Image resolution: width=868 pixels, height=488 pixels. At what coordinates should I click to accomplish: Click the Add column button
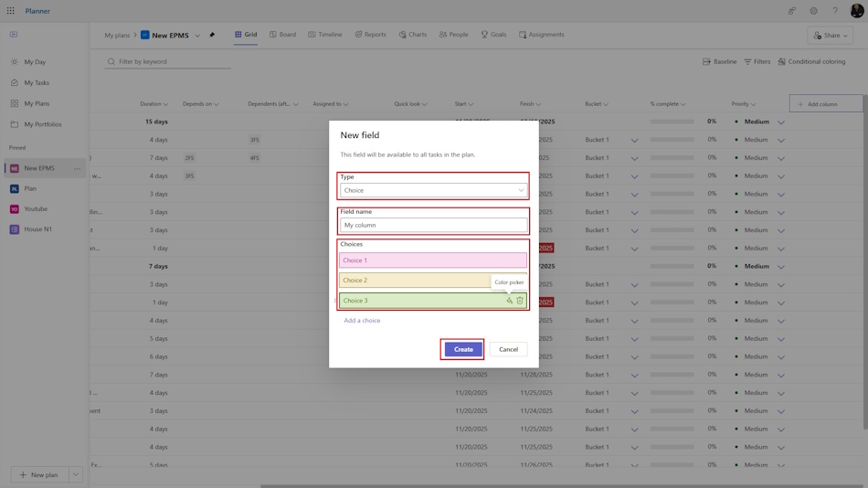825,104
